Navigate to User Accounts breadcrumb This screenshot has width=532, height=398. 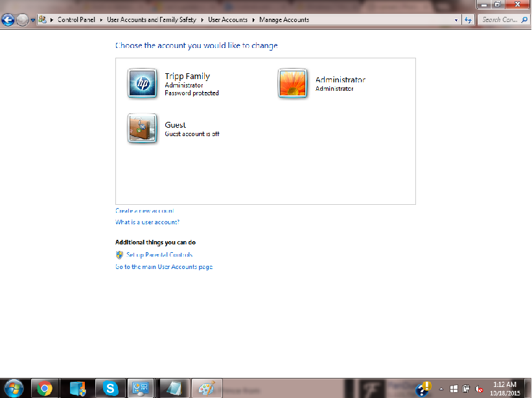pos(227,19)
